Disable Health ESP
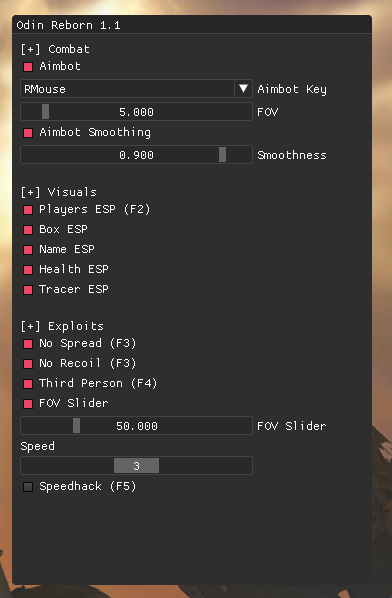Image resolution: width=392 pixels, height=598 pixels. tap(28, 270)
